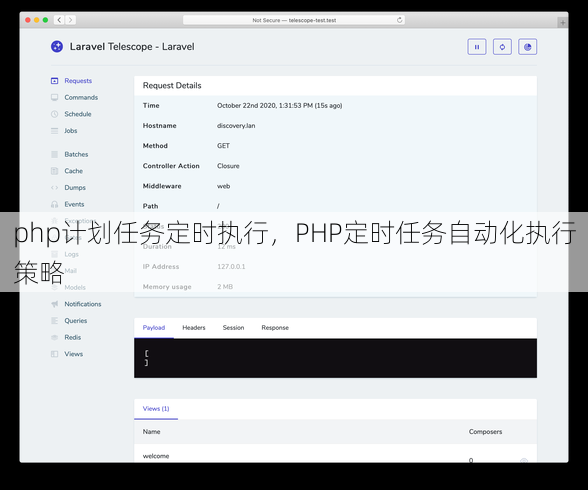Click the Middleware value web

tap(224, 186)
